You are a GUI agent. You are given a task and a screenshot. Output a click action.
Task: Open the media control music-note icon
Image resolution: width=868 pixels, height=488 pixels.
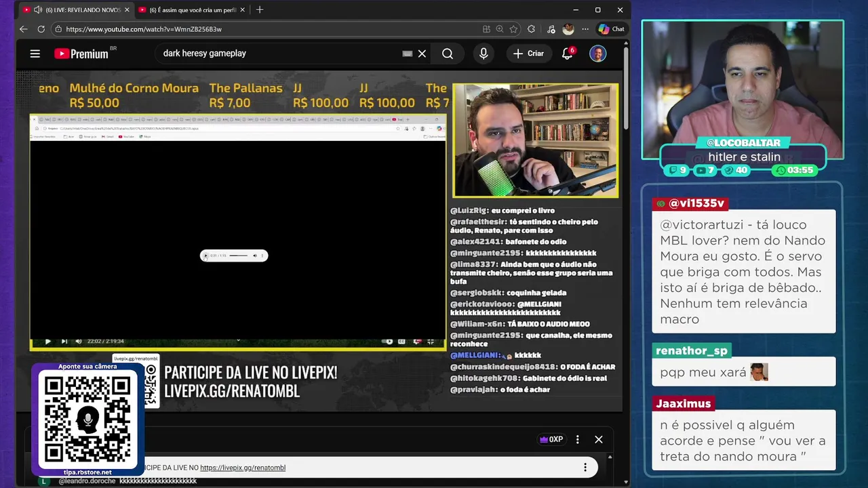(551, 29)
